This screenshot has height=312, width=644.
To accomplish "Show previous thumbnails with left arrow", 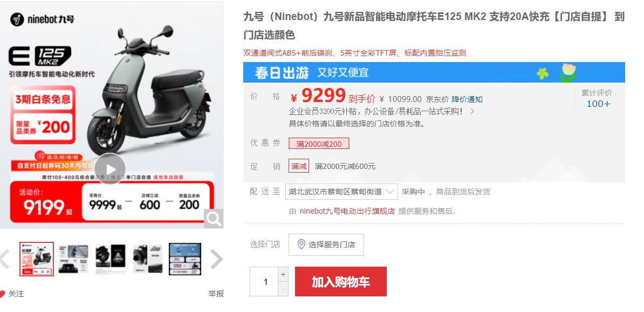I will click(4, 259).
